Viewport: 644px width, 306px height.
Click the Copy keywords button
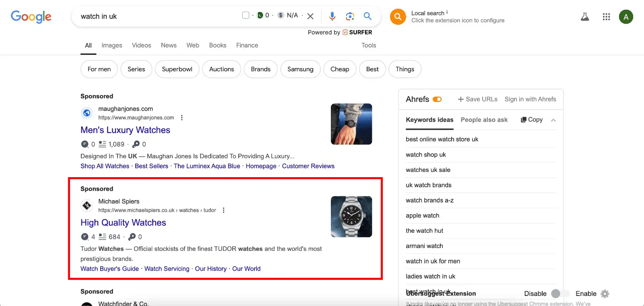click(532, 120)
